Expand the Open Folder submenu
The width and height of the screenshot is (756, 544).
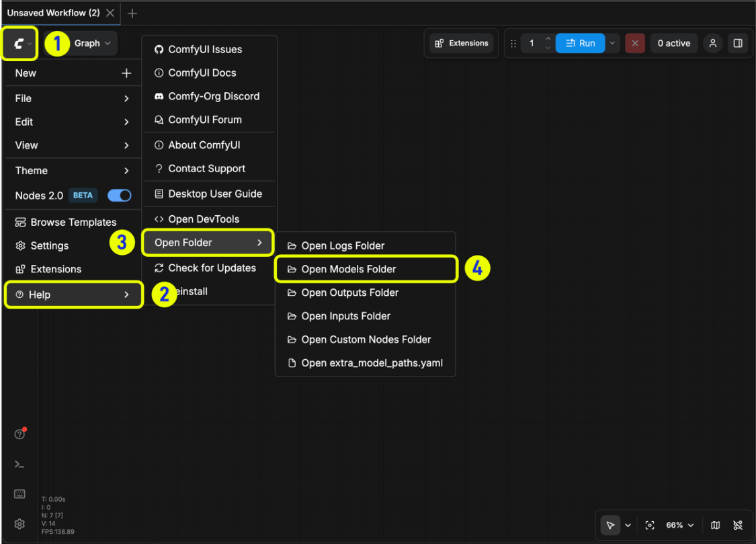click(208, 243)
